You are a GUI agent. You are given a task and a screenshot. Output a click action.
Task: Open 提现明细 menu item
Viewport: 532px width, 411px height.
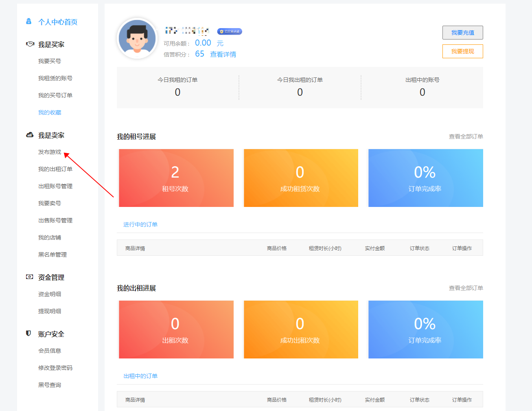click(x=50, y=311)
